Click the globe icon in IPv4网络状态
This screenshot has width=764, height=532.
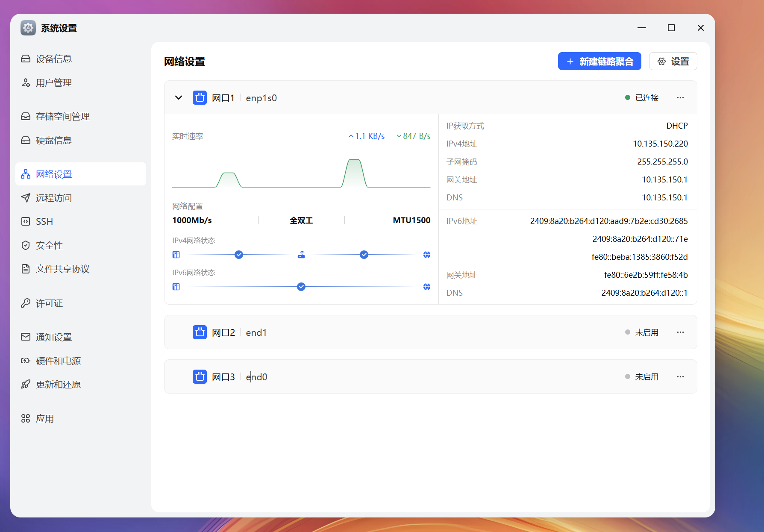point(426,255)
